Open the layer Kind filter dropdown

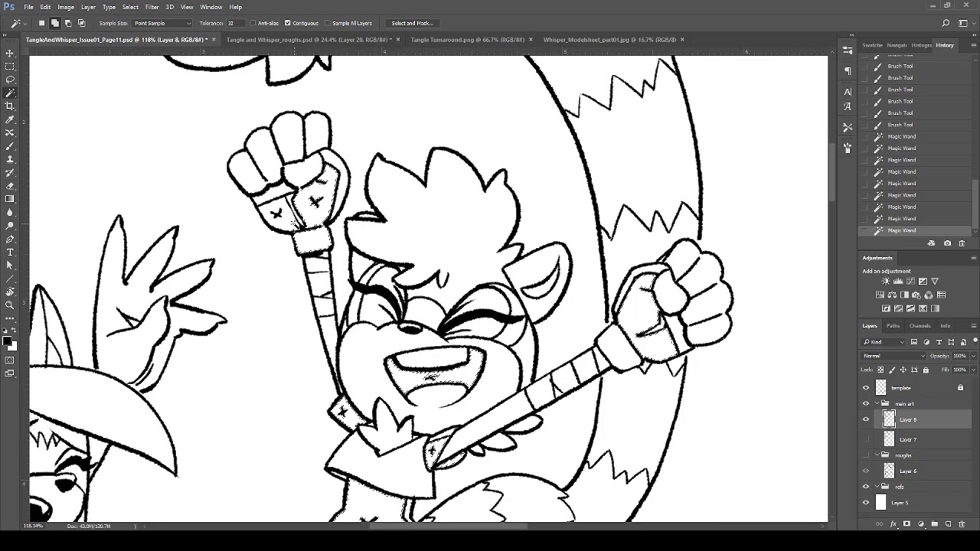[x=884, y=342]
